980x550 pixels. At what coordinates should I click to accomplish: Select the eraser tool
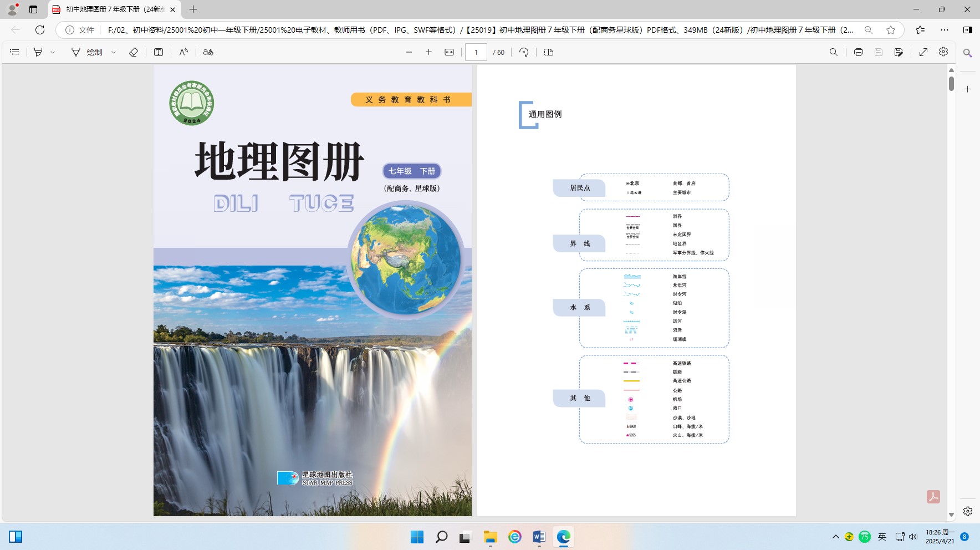pyautogui.click(x=134, y=52)
